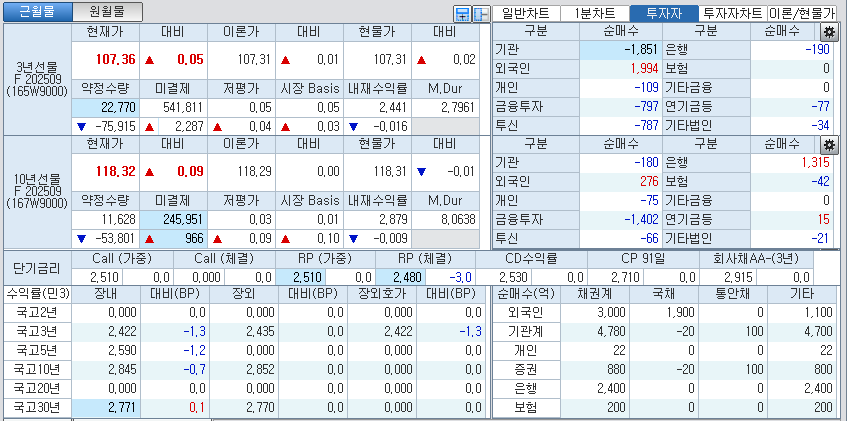
Task: Click the horizontal split layout icon
Action: 462,14
